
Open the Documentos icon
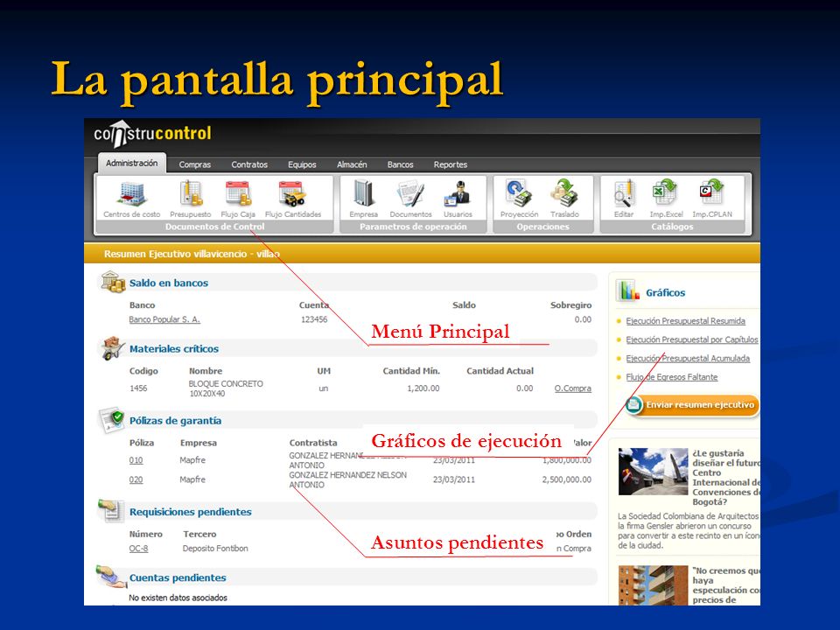coord(410,193)
